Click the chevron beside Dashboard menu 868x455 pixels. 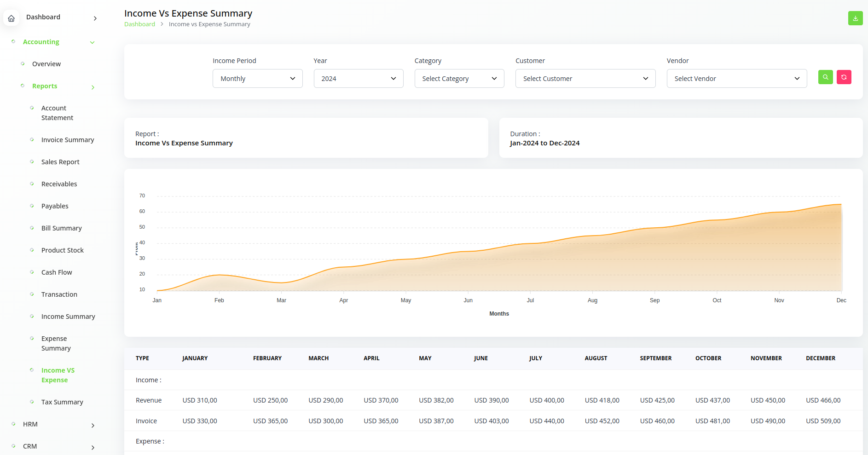click(x=95, y=18)
